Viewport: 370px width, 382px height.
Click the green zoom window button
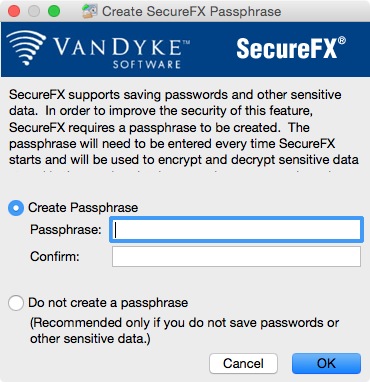(x=54, y=11)
